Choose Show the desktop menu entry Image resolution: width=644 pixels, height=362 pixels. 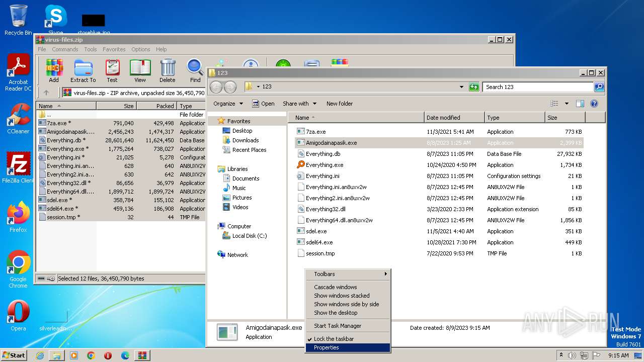348,313
